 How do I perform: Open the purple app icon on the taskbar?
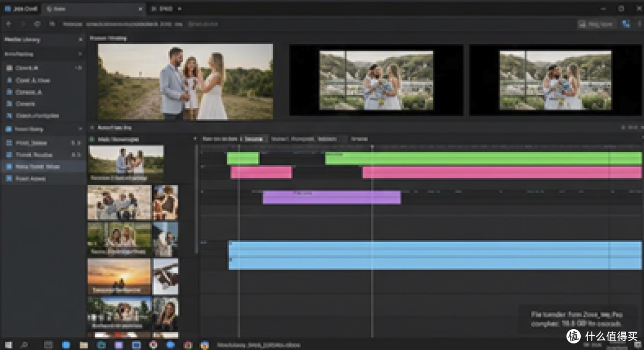click(x=118, y=345)
